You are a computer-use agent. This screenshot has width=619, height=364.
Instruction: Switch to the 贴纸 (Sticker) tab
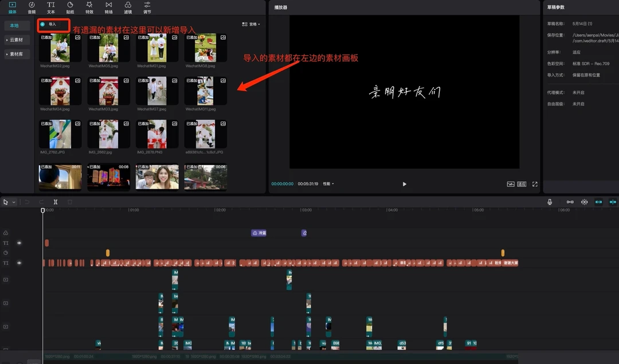point(70,7)
